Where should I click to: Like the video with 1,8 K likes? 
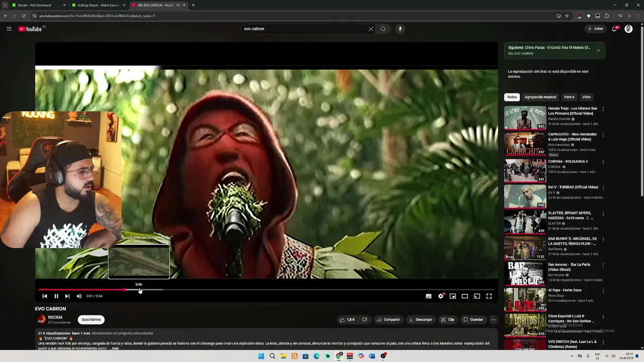click(x=347, y=320)
